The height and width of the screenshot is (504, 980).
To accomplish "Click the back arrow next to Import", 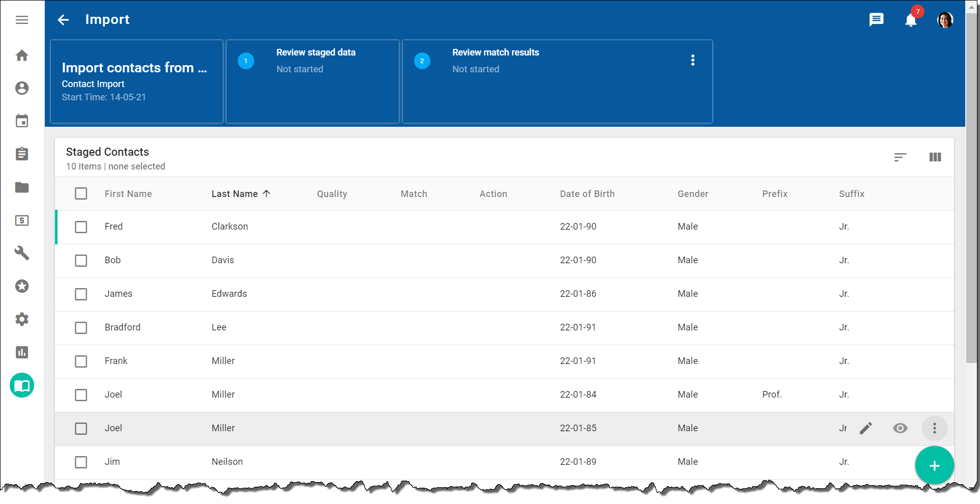I will click(x=63, y=19).
